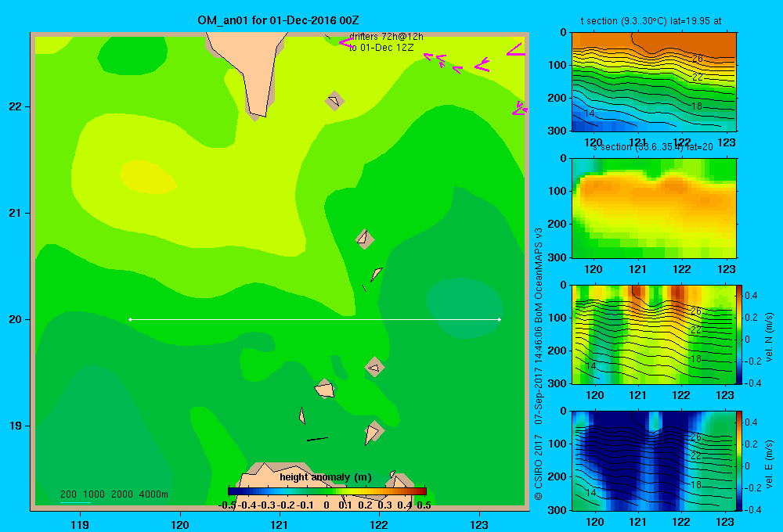783x532 pixels.
Task: Click the "drifters 72h@12h" label
Action: [x=386, y=37]
